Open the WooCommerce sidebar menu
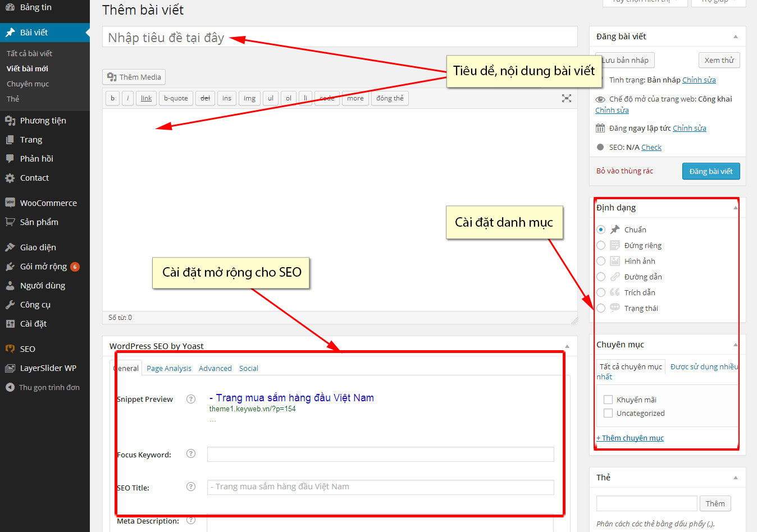 point(45,203)
